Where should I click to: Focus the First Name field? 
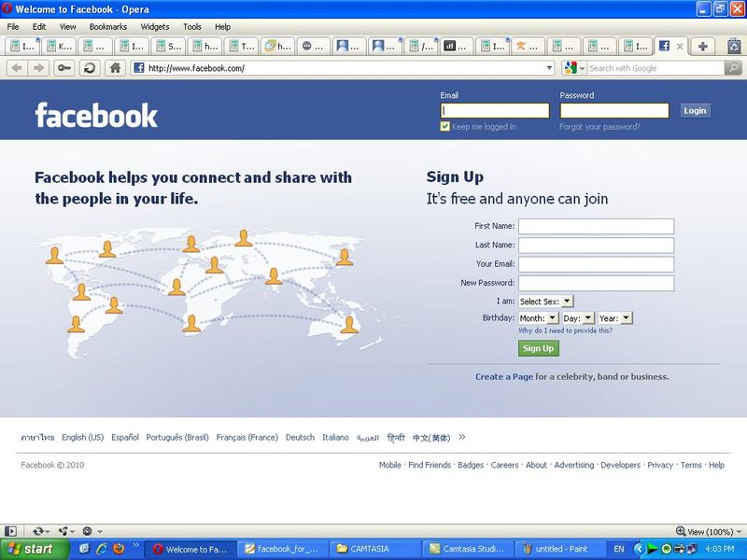click(x=597, y=226)
